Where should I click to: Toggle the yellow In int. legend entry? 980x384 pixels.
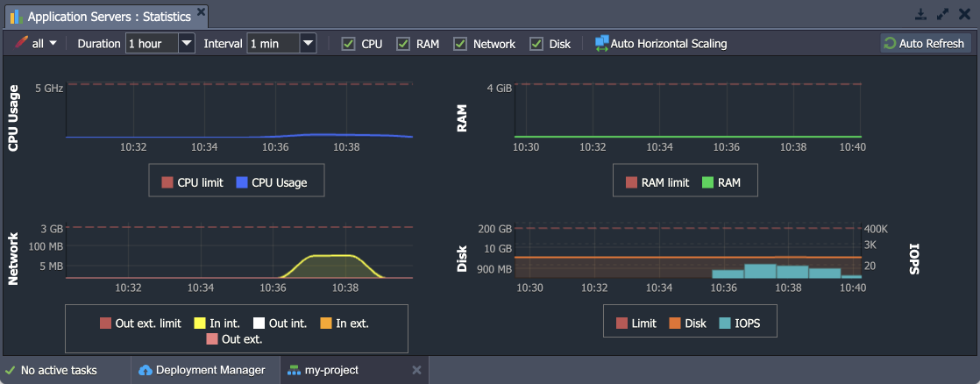click(217, 324)
